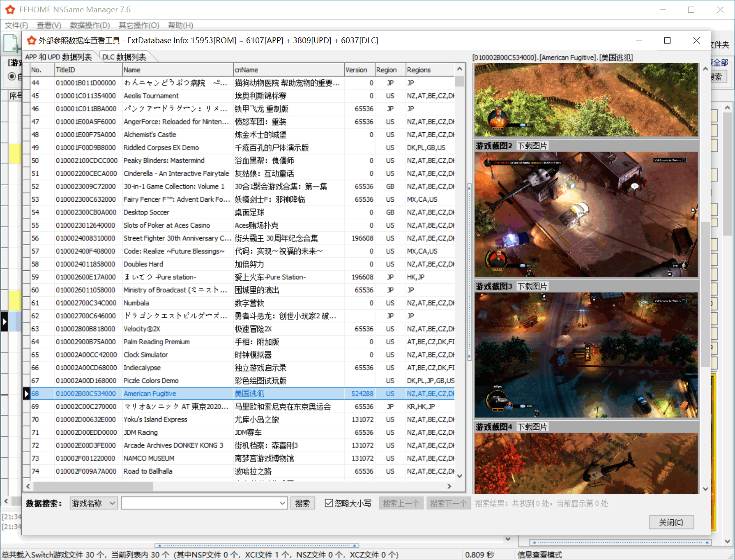Screen dimensions: 735x560
Task: Open the 查看(V) menu
Action: coord(49,25)
